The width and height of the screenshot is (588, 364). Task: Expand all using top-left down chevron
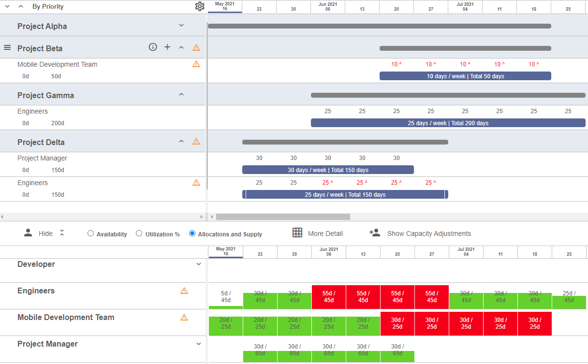(x=7, y=6)
